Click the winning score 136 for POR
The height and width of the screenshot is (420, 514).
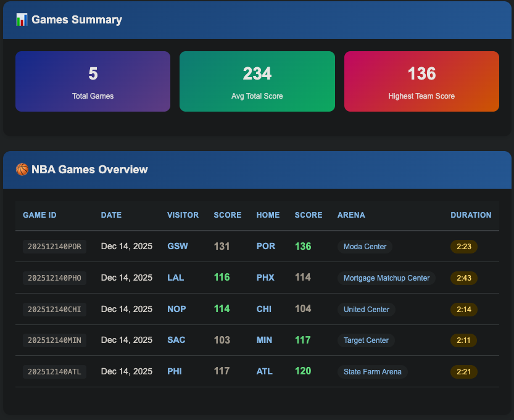303,246
